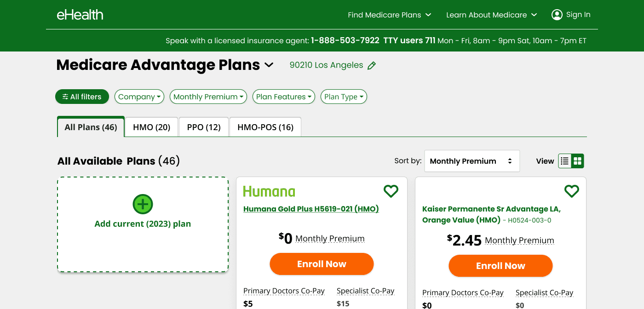Screen dimensions: 644x309
Task: Switch to the HMO-POS (16) tab
Action: (x=265, y=127)
